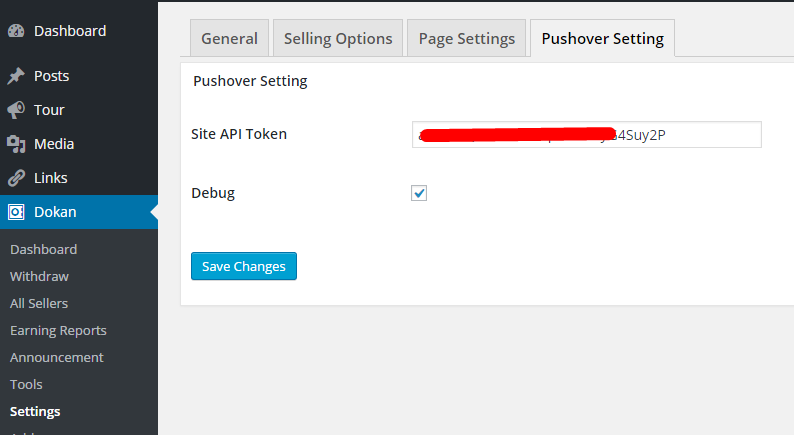Open Dokan Tools submenu item
This screenshot has height=435, width=794.
[x=26, y=384]
